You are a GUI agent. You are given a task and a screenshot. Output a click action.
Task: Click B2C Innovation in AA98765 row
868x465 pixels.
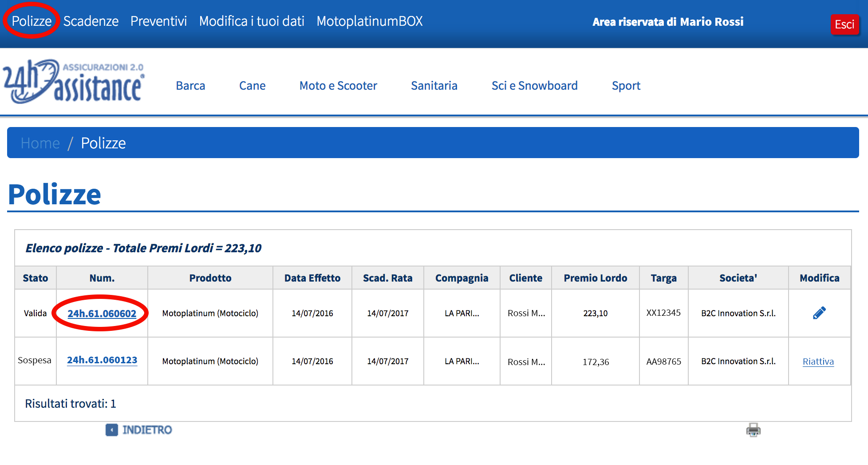(x=738, y=361)
